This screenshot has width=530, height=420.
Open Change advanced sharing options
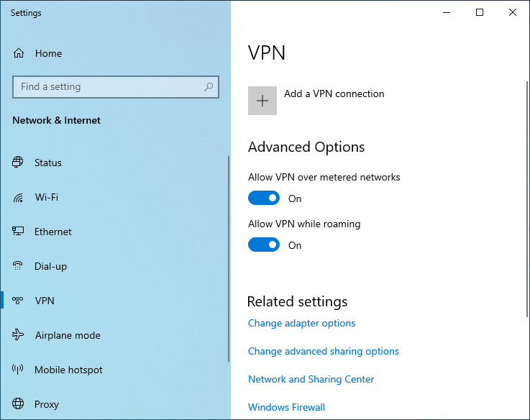(x=323, y=351)
